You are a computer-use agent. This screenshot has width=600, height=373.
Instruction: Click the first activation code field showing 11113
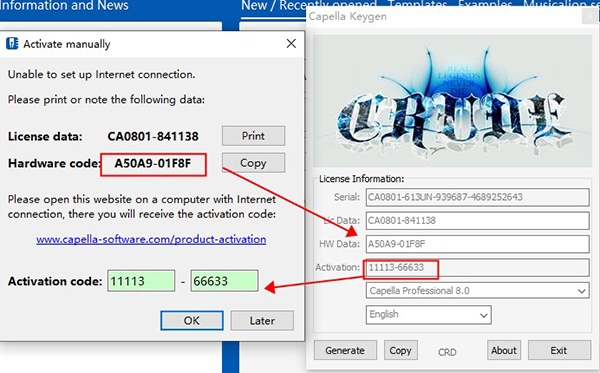coord(141,281)
